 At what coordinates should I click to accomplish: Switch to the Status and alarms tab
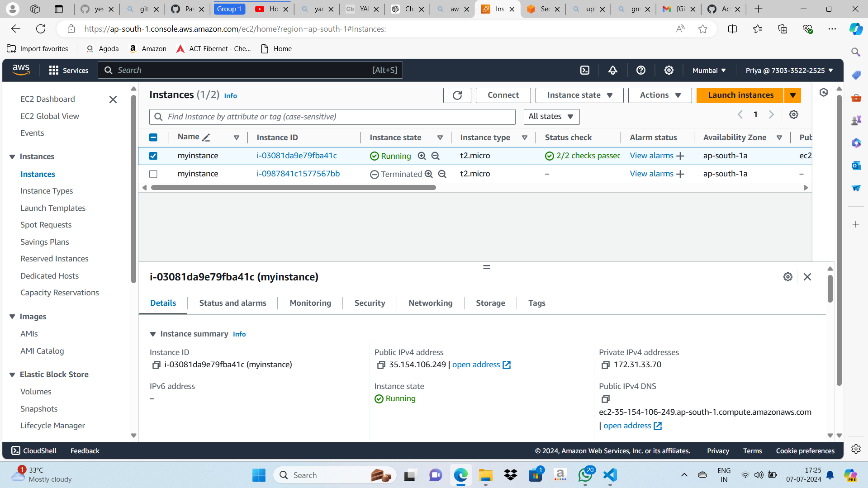coord(232,303)
